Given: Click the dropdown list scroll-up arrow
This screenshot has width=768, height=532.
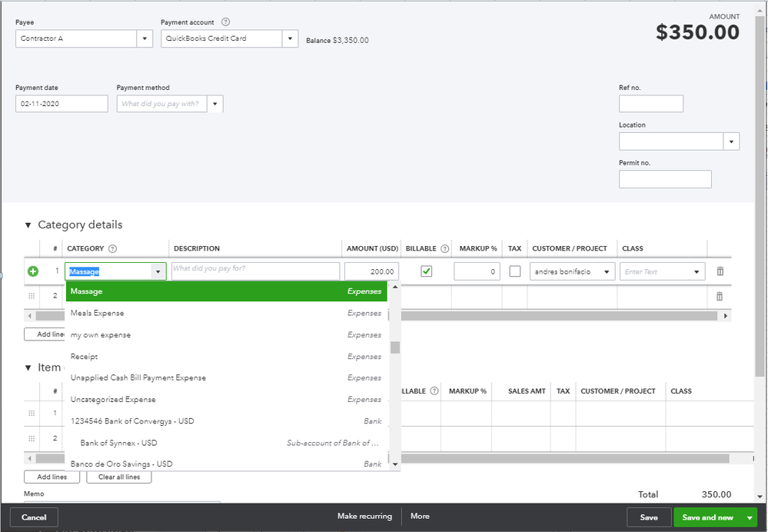Looking at the screenshot, I should [x=395, y=287].
